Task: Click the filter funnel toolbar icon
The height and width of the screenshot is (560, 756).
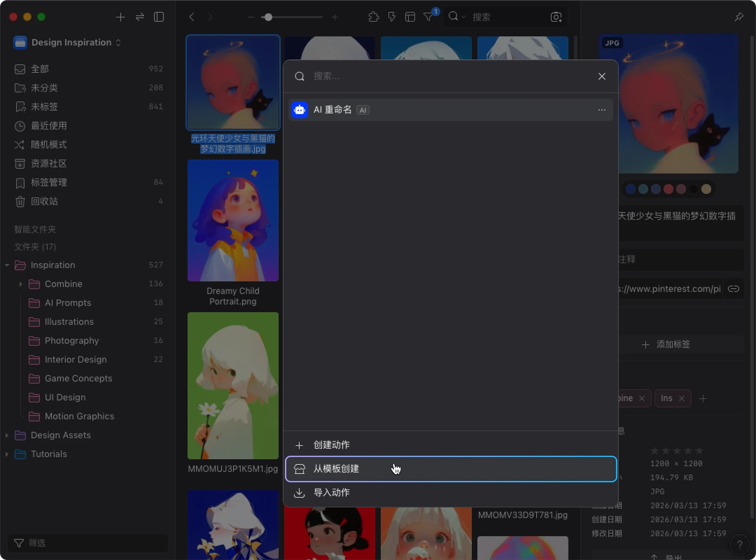Action: click(x=428, y=17)
